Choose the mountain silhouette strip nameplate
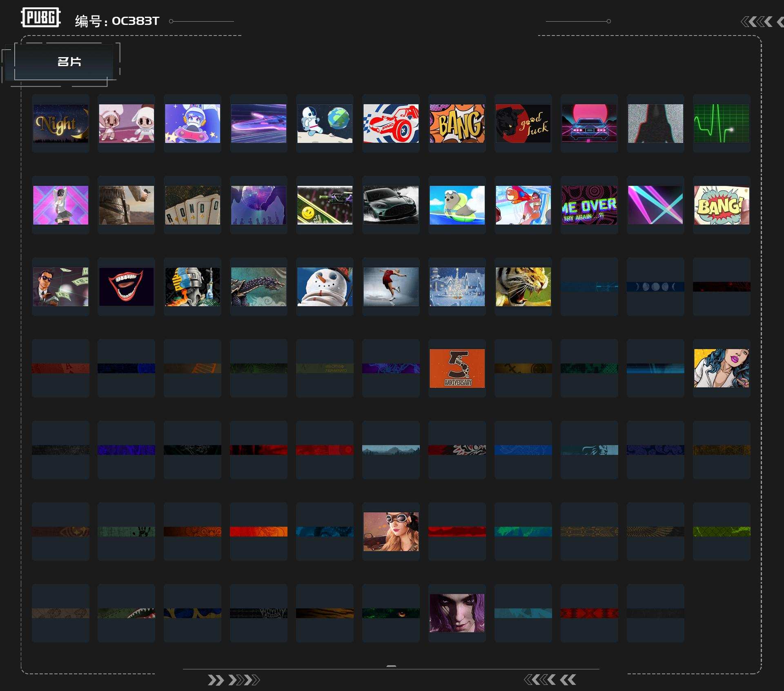 tap(391, 450)
